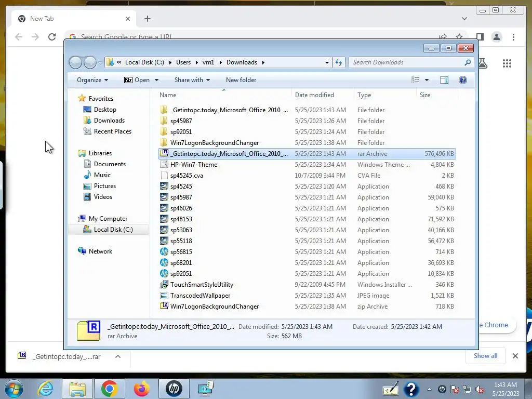The height and width of the screenshot is (399, 532).
Task: Click Show all downloads in Chrome
Action: tap(486, 355)
